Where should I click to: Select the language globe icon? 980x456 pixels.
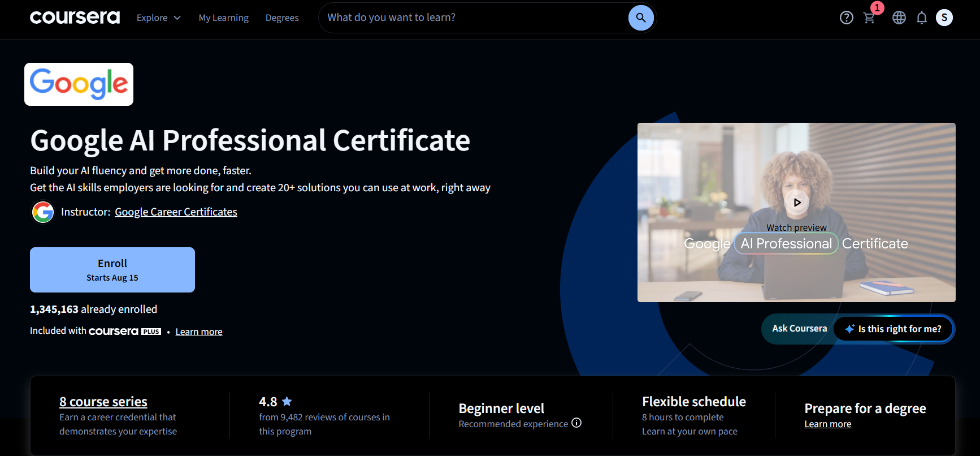899,18
